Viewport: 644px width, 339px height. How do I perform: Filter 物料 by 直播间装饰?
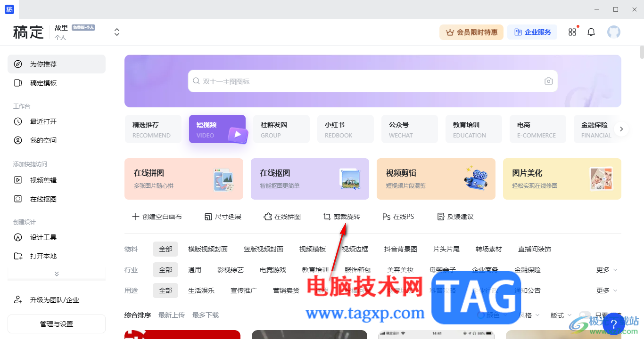click(535, 249)
